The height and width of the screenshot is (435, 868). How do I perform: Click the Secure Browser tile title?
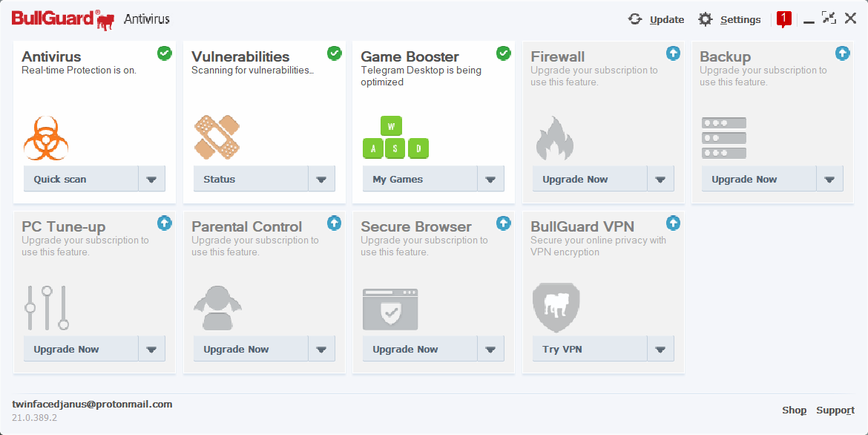[416, 226]
